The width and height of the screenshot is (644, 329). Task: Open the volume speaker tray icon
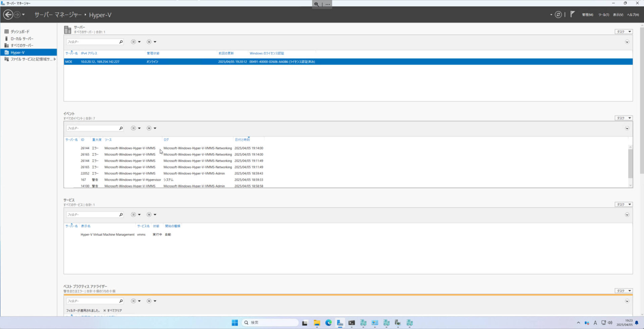[x=610, y=323]
